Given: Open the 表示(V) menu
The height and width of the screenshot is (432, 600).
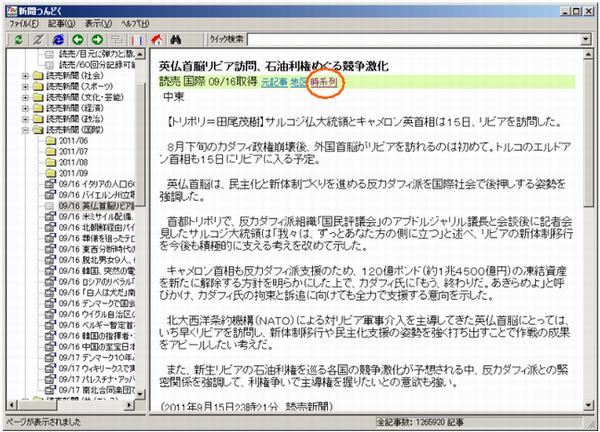Looking at the screenshot, I should coord(98,22).
